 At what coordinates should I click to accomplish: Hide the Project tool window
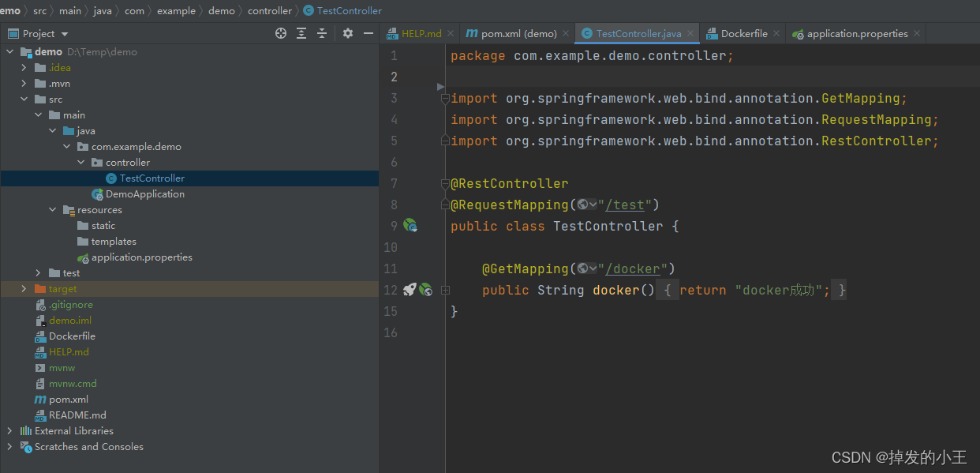pos(368,33)
